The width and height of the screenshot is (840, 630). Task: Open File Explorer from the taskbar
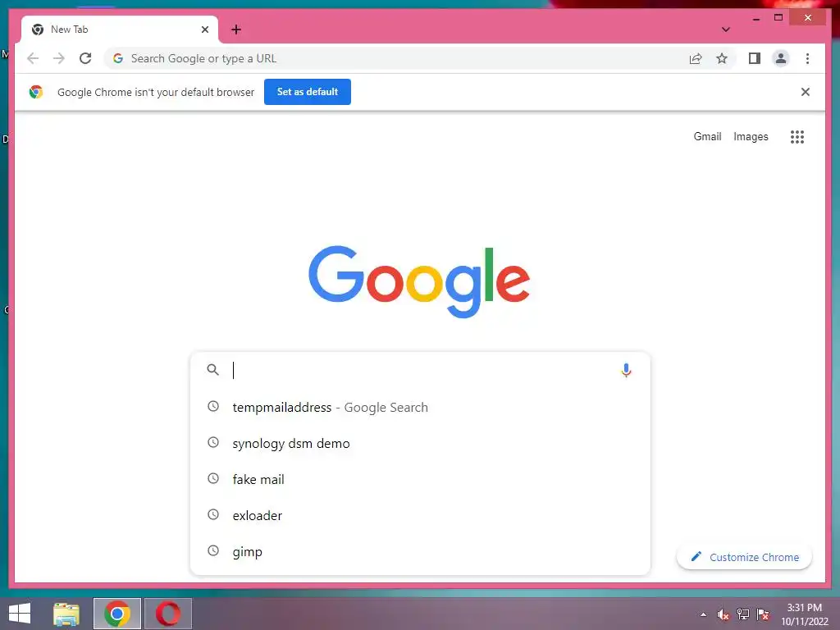click(66, 614)
